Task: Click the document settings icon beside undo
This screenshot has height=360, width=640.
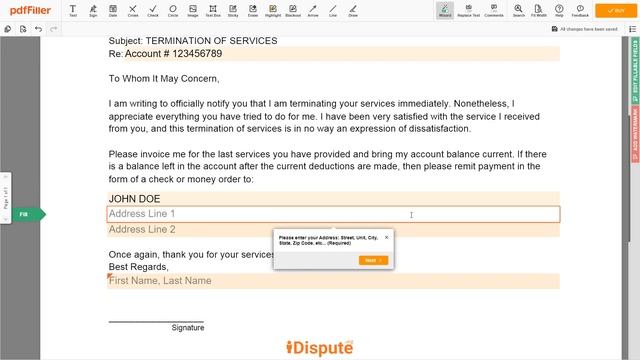Action: point(23,29)
